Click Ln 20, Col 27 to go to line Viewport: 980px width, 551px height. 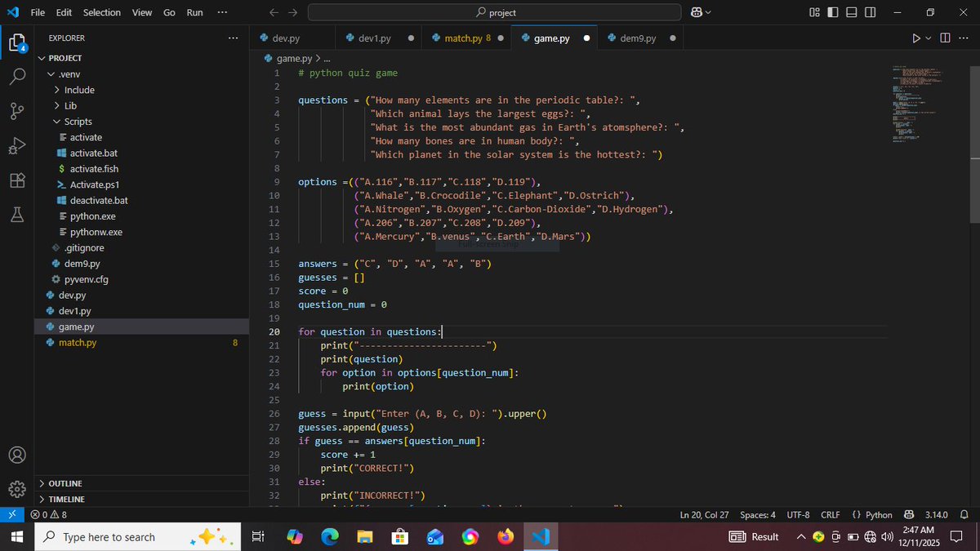[x=702, y=514]
